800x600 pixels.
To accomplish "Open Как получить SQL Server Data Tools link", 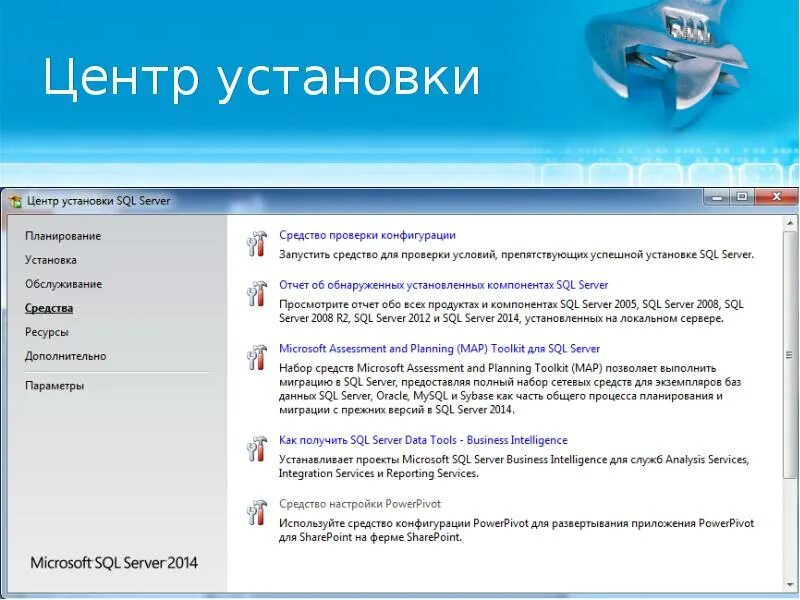I will [423, 440].
